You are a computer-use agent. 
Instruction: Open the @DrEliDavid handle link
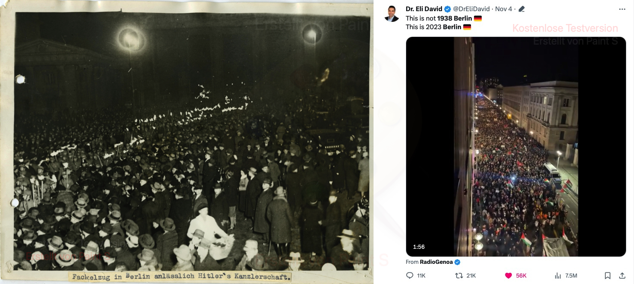pyautogui.click(x=472, y=9)
